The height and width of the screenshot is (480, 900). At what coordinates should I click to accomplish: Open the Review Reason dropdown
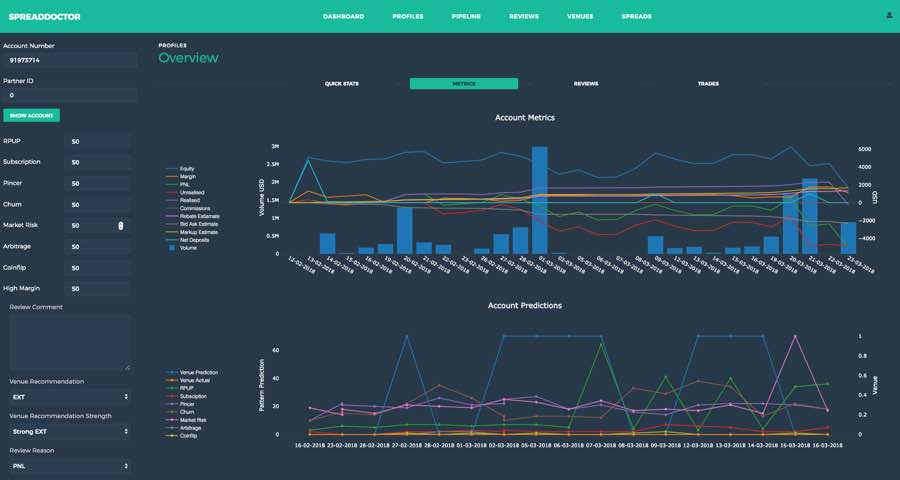[x=69, y=465]
